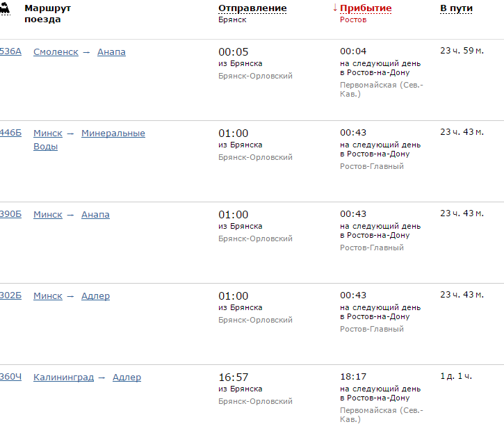Open train number 536А

(10, 52)
